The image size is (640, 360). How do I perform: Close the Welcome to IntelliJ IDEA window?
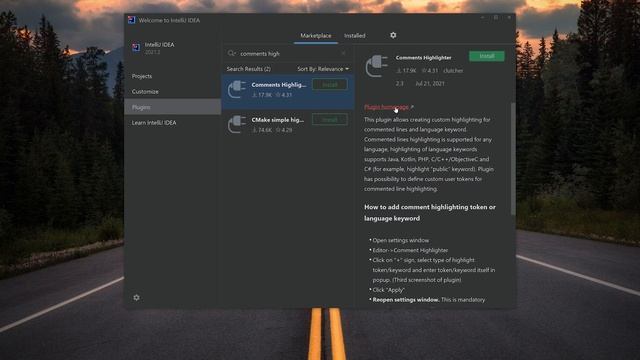[x=509, y=18]
